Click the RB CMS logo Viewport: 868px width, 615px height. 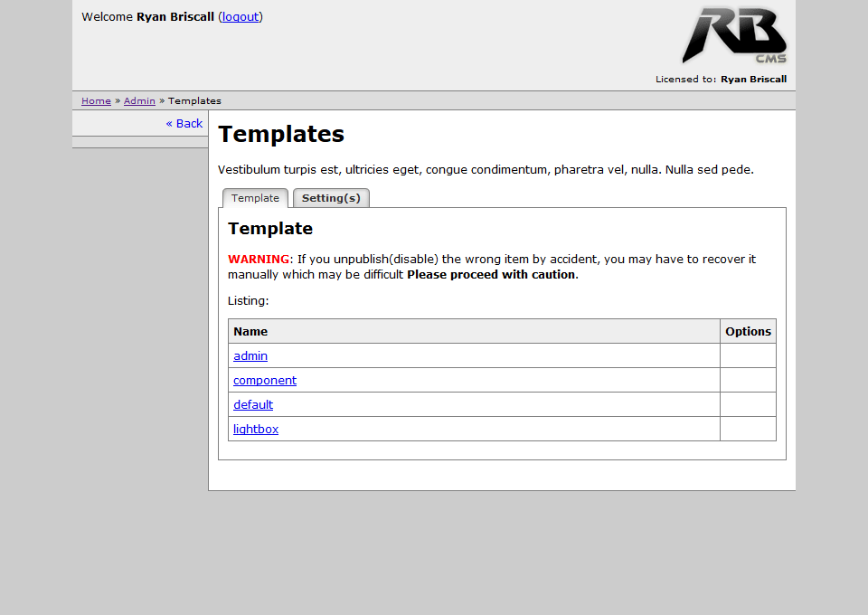pyautogui.click(x=733, y=35)
